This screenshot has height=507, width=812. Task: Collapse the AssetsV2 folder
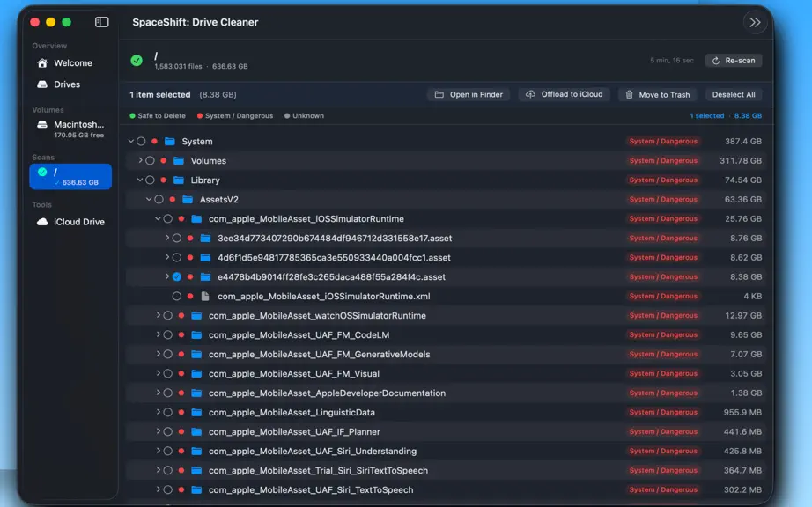(x=149, y=199)
